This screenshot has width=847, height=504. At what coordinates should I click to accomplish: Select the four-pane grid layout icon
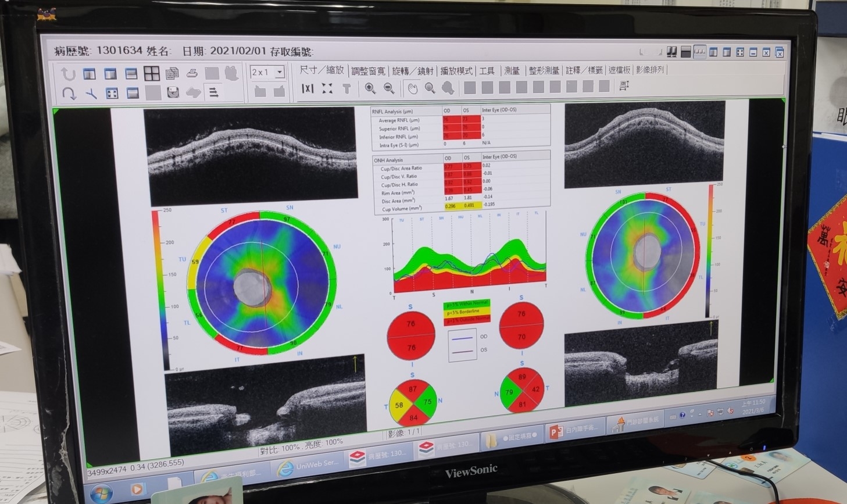pyautogui.click(x=152, y=73)
